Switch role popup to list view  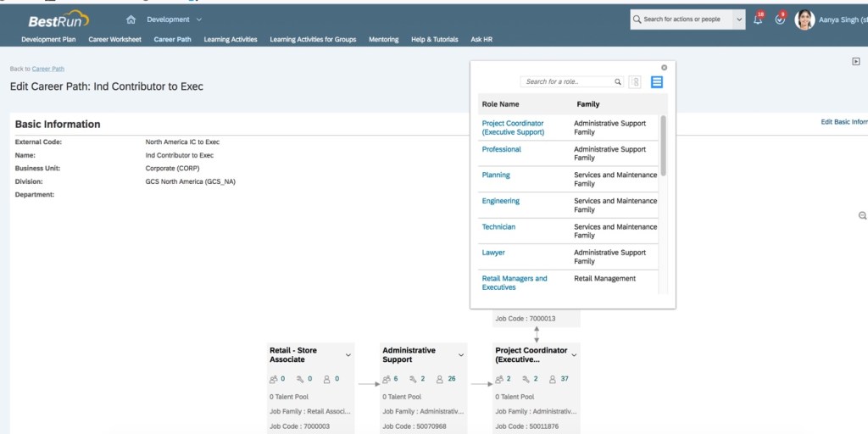point(657,82)
